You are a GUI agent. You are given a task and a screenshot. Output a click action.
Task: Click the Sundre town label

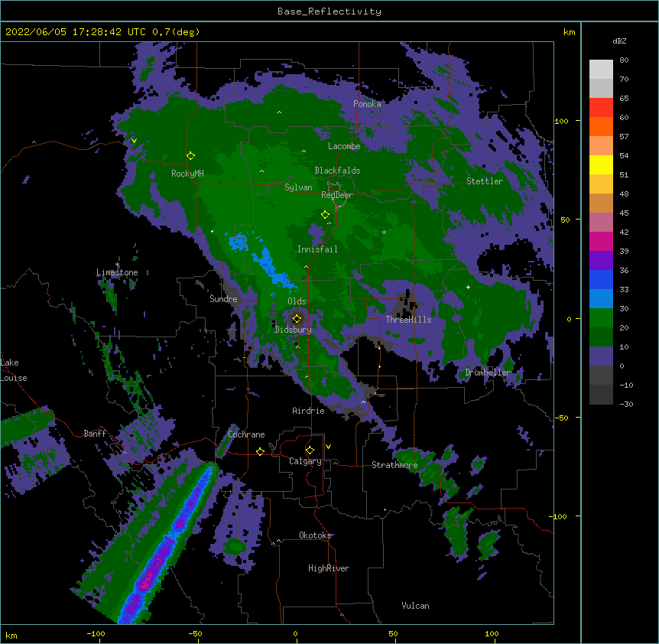pyautogui.click(x=223, y=299)
